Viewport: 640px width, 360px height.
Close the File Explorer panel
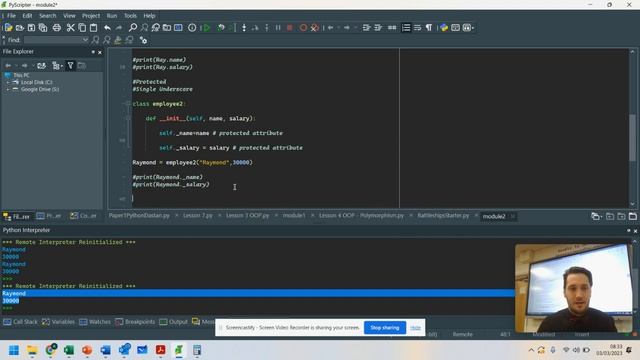pyautogui.click(x=100, y=52)
